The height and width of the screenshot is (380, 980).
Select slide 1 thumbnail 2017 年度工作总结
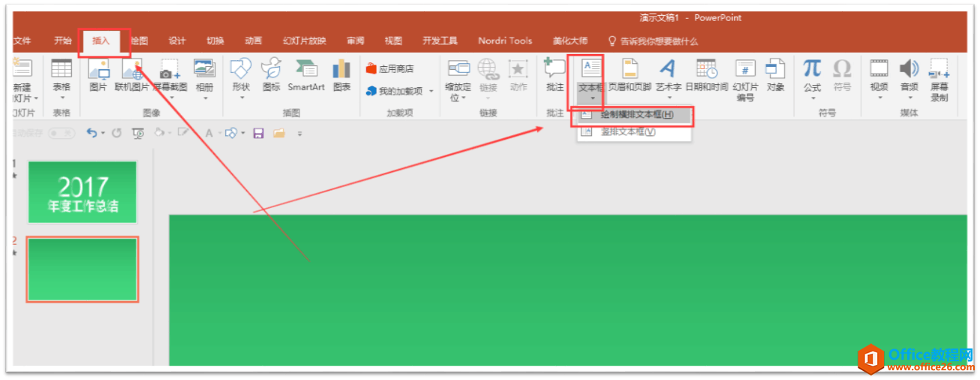(x=83, y=192)
